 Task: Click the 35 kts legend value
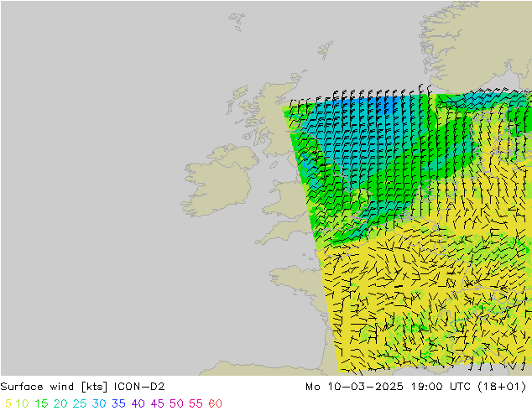(x=118, y=403)
